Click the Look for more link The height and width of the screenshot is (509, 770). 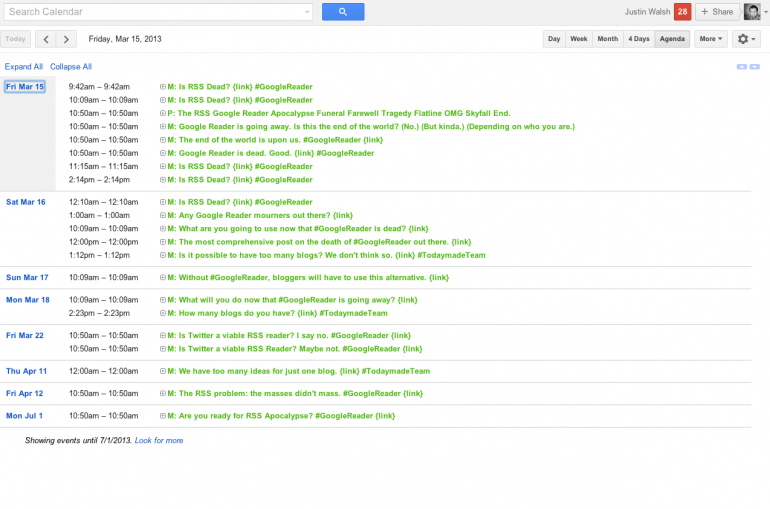pos(159,441)
